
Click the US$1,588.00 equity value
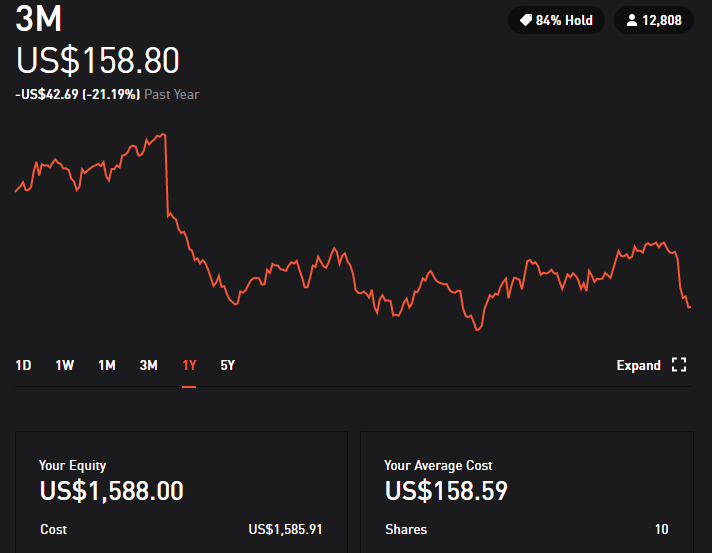tap(112, 491)
